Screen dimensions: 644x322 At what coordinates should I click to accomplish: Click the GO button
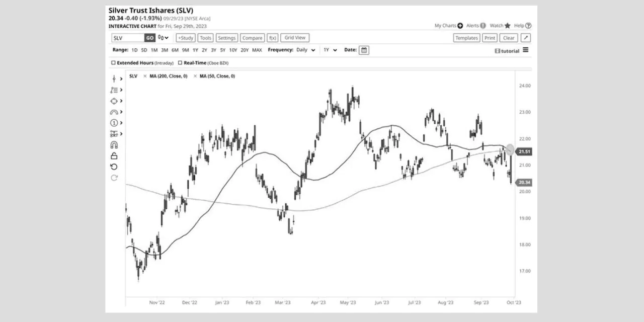point(149,38)
